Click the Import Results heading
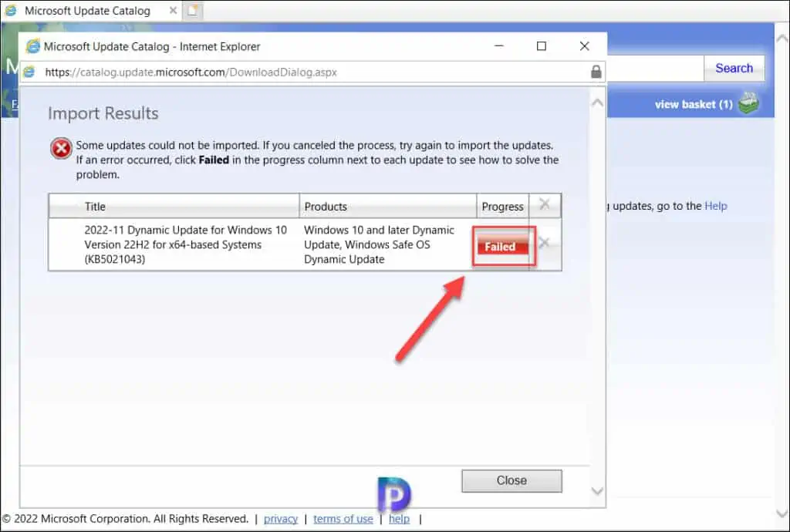The image size is (790, 532). coord(103,113)
